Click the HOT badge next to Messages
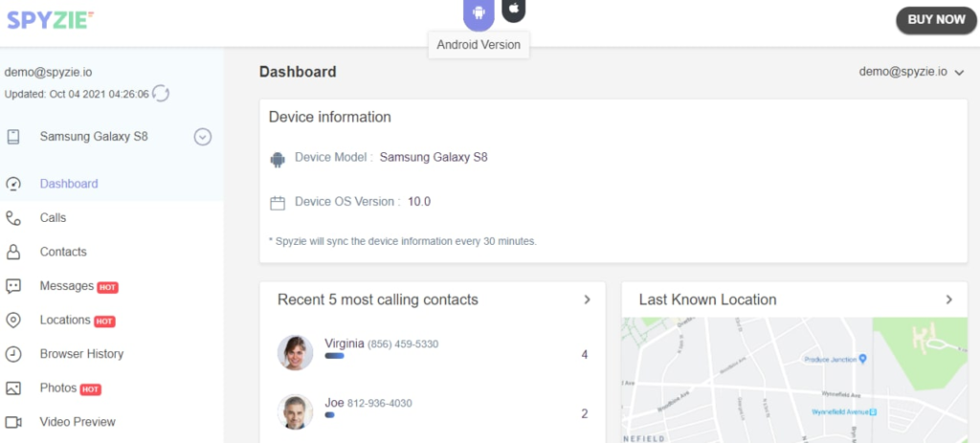The image size is (980, 443). coord(107,287)
